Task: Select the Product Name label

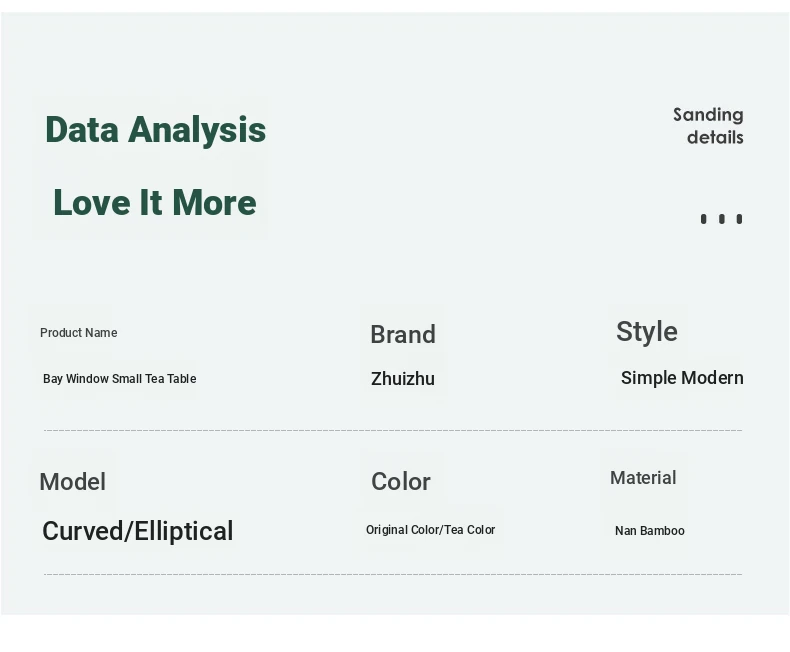Action: click(79, 333)
